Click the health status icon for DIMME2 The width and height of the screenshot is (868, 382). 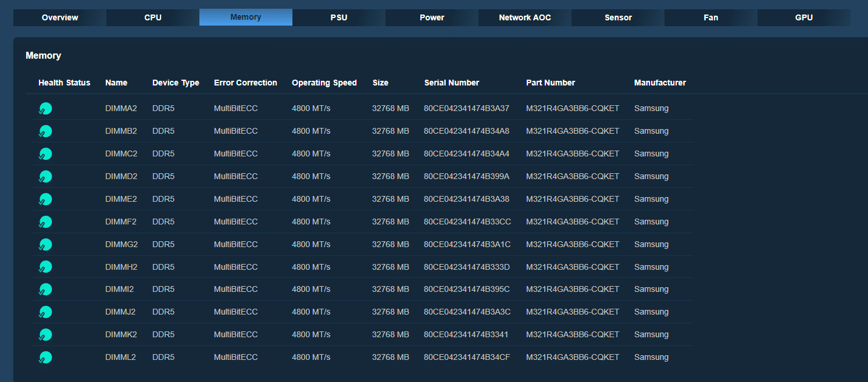pyautogui.click(x=45, y=199)
